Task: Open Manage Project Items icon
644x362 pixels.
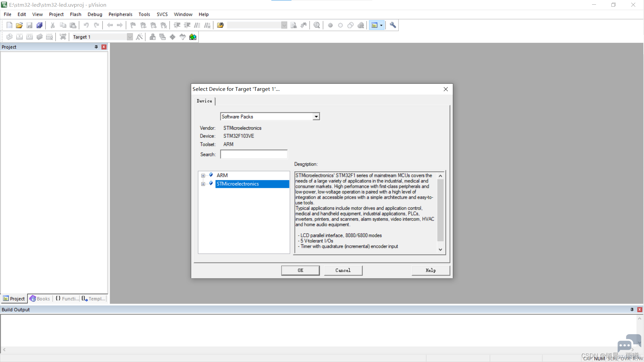Action: click(x=153, y=37)
